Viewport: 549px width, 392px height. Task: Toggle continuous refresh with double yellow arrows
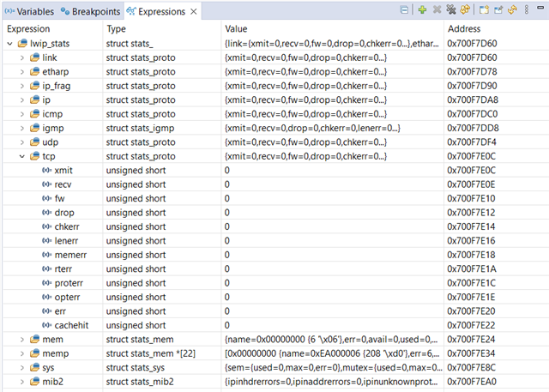pyautogui.click(x=465, y=9)
